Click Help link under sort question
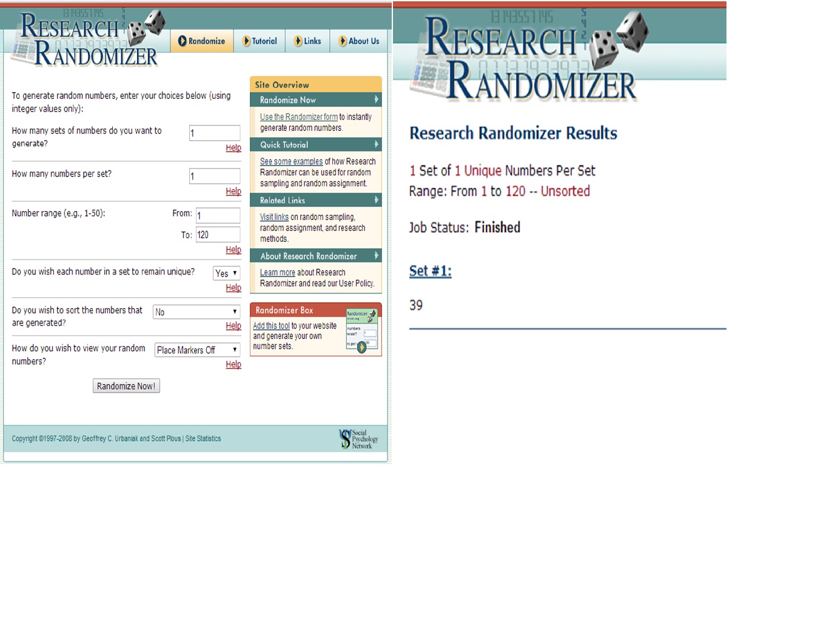The width and height of the screenshot is (832, 644). pyautogui.click(x=233, y=326)
